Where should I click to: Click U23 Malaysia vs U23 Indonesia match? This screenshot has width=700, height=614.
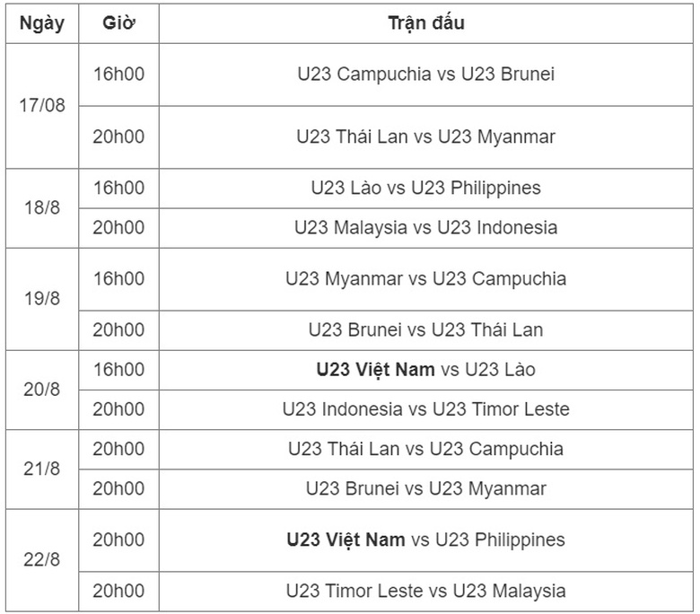click(425, 227)
